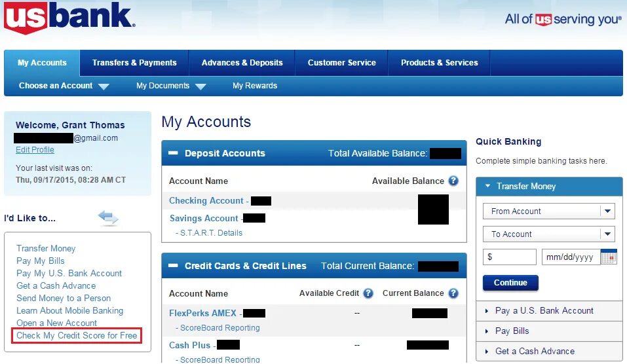627x364 pixels.
Task: Click the mm/dd/yyyy date field
Action: [x=571, y=257]
